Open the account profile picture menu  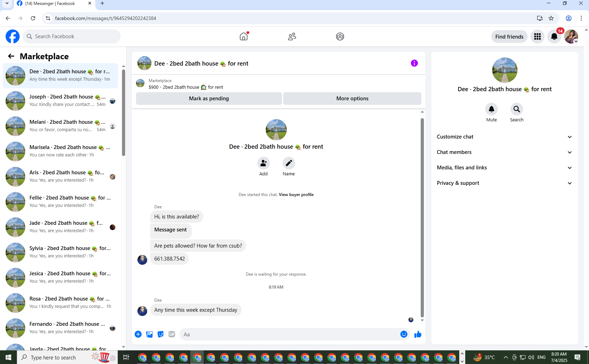click(571, 36)
